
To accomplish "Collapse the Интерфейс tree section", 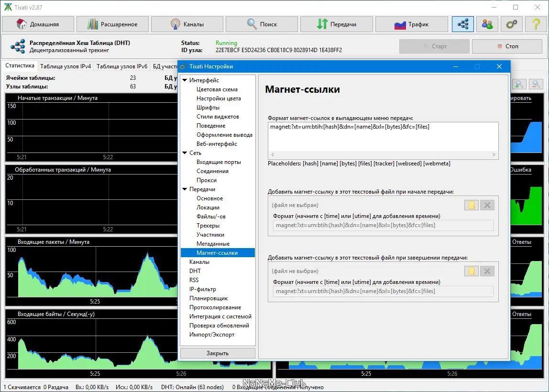I will (185, 80).
